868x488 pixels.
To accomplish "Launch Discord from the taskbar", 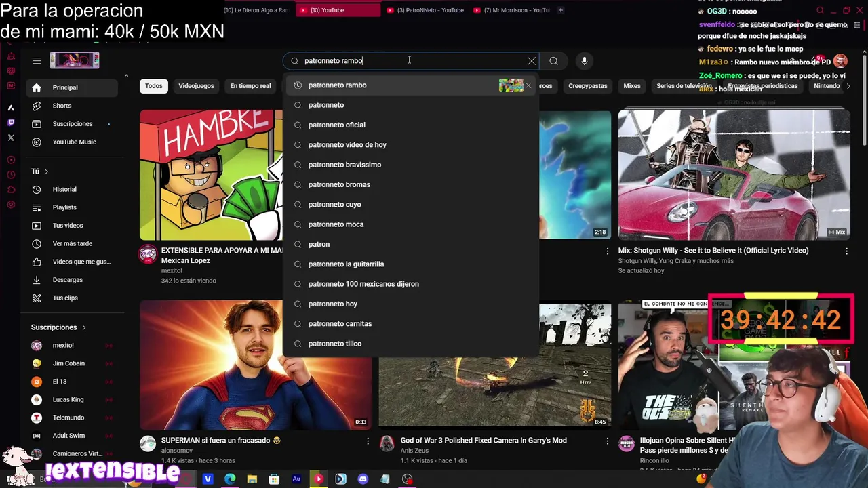I will [x=363, y=479].
